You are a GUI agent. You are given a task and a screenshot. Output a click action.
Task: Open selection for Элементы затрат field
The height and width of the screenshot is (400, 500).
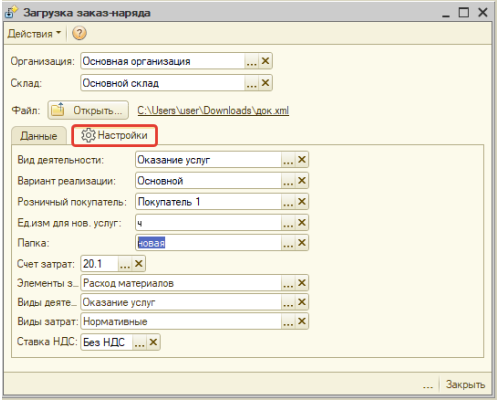pos(288,283)
